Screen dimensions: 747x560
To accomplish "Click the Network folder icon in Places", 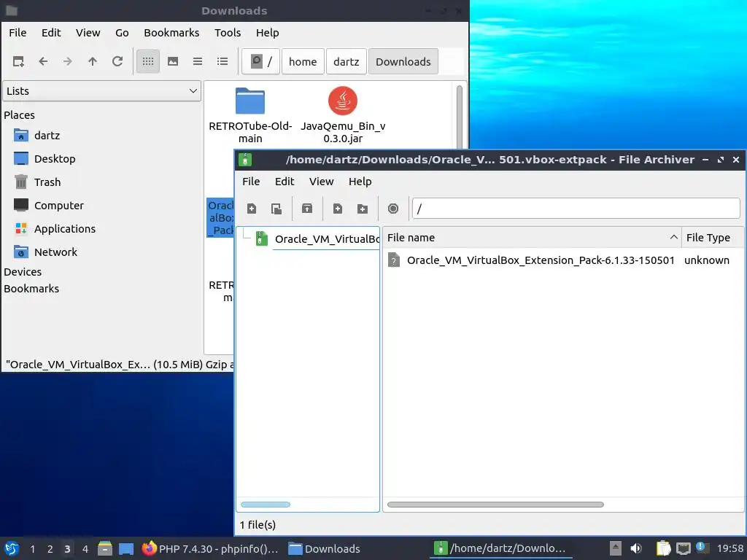I will tap(21, 252).
